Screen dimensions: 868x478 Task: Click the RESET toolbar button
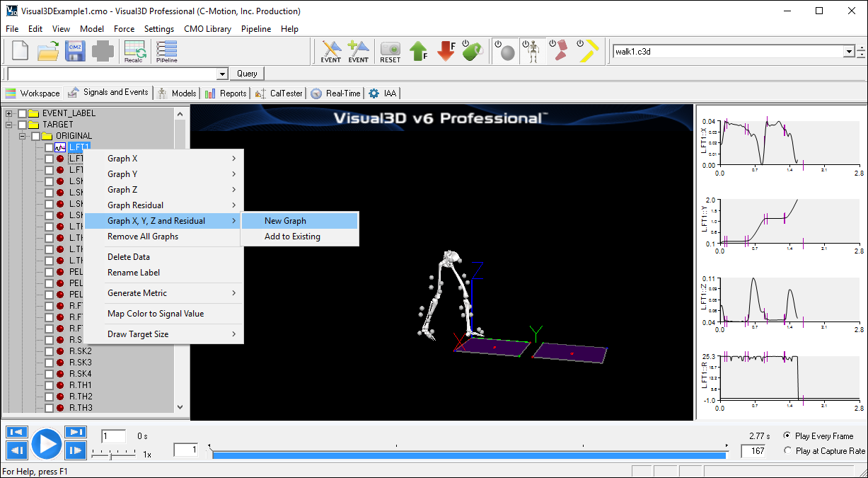pos(390,51)
